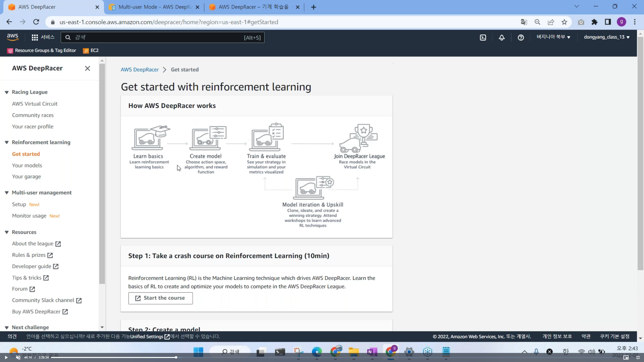Image resolution: width=644 pixels, height=362 pixels.
Task: Collapse the Multi-user management section
Action: [x=7, y=193]
